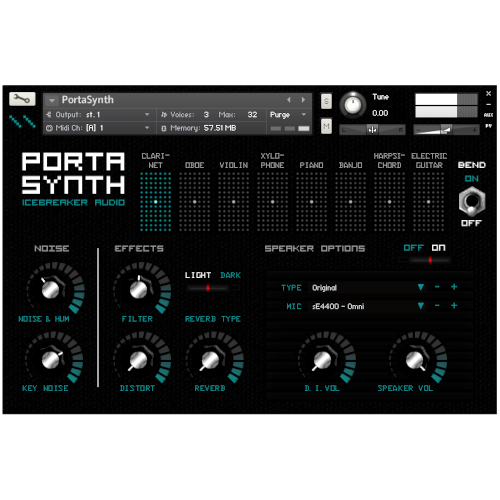
Task: Select the Electric Guitar sound grid
Action: (x=429, y=202)
